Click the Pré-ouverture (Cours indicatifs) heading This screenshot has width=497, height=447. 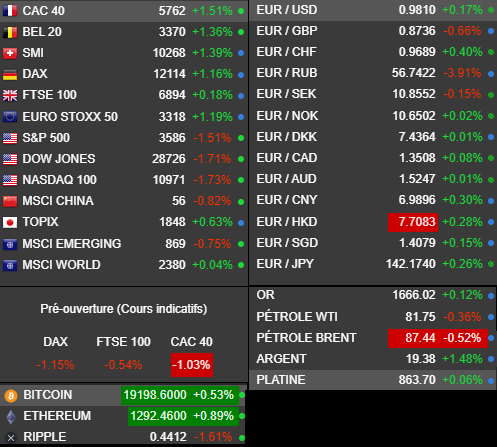click(124, 309)
